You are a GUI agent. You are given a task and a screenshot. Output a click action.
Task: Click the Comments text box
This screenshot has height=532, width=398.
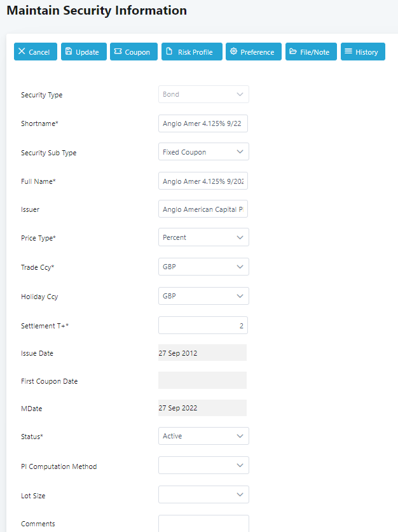(x=203, y=523)
